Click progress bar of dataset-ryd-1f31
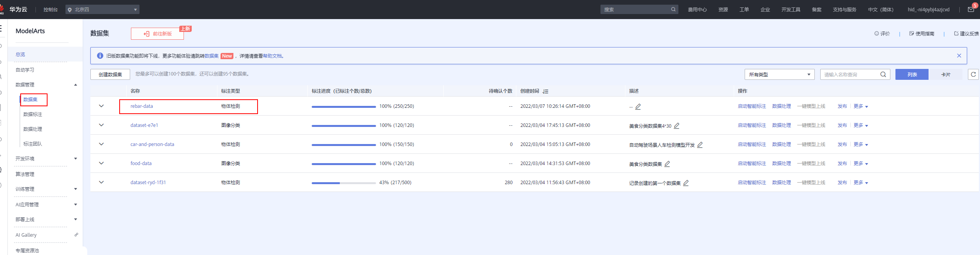Viewport: 980px width, 255px height. point(343,183)
